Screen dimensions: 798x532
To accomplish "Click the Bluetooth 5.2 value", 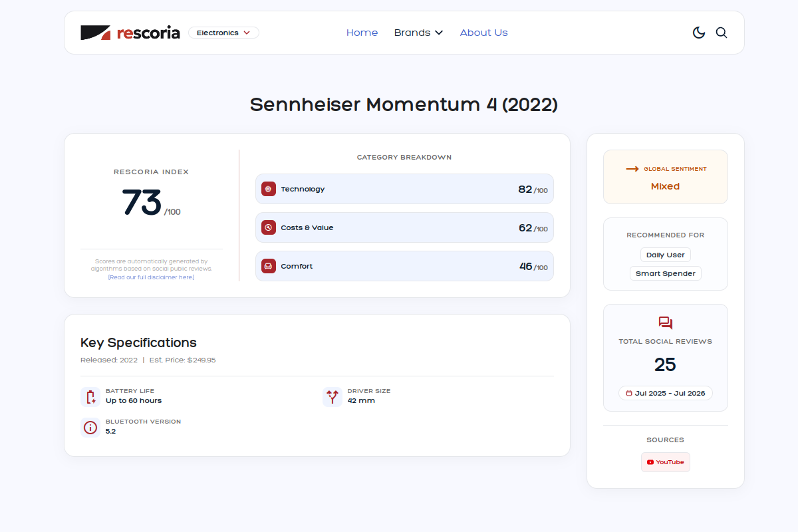I will point(110,431).
